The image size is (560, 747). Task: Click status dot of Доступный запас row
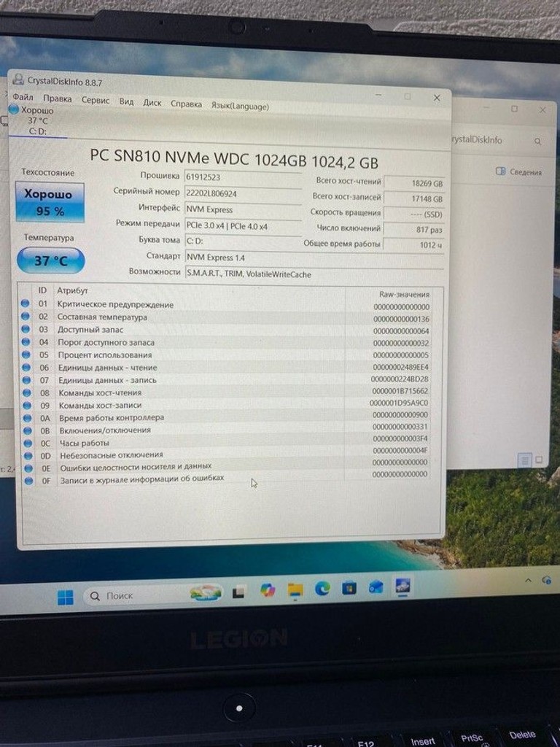point(26,329)
